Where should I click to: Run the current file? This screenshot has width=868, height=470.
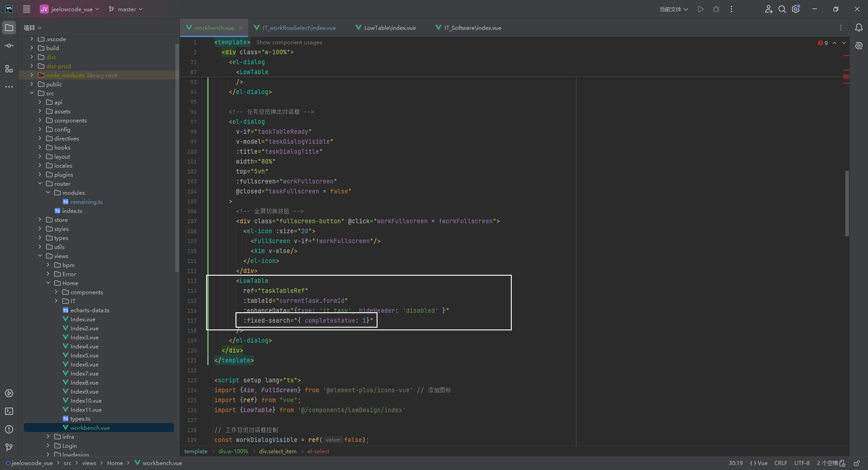701,9
